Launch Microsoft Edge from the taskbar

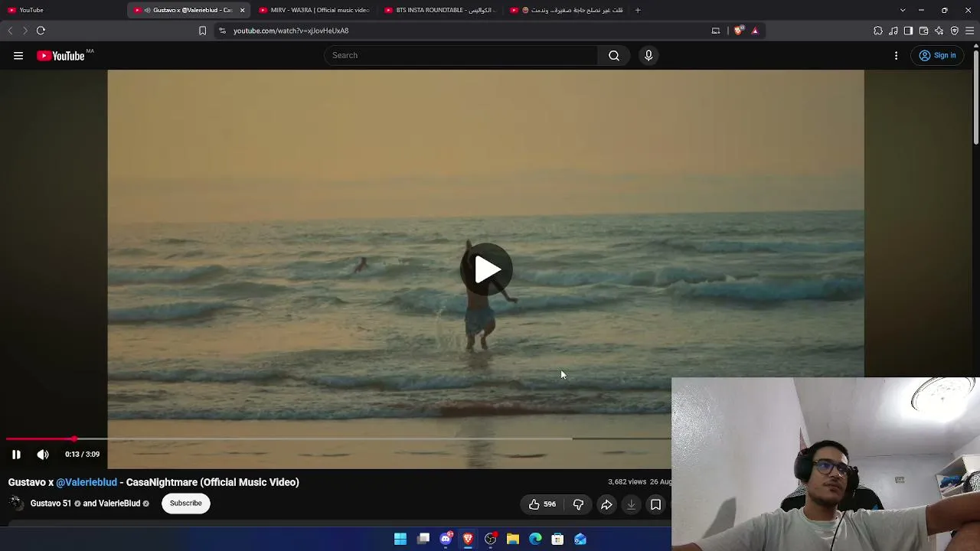click(x=535, y=540)
